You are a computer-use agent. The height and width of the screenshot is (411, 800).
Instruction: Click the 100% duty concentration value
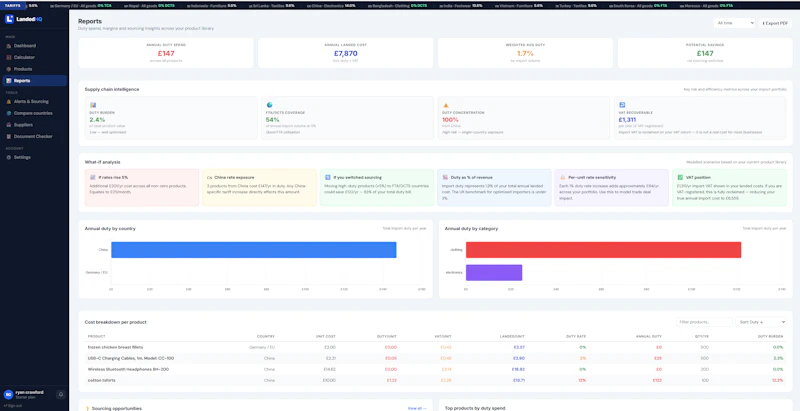[x=449, y=120]
